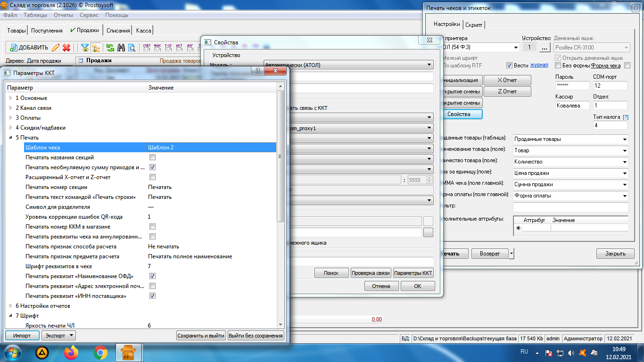Click the red X delete icon
Screen dimensions: 644x362
click(x=66, y=47)
